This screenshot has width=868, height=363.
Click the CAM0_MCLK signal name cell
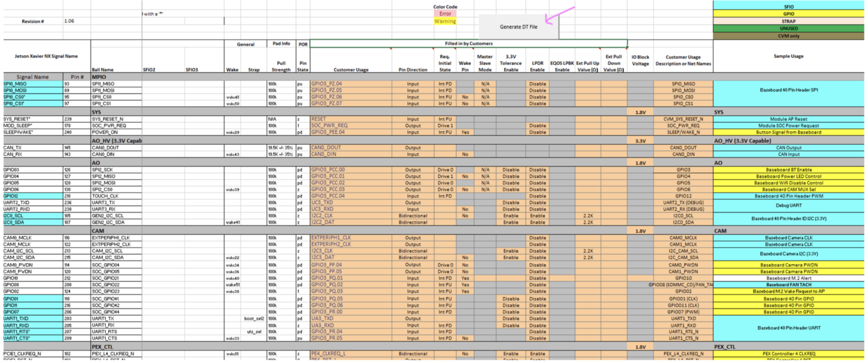pos(32,238)
